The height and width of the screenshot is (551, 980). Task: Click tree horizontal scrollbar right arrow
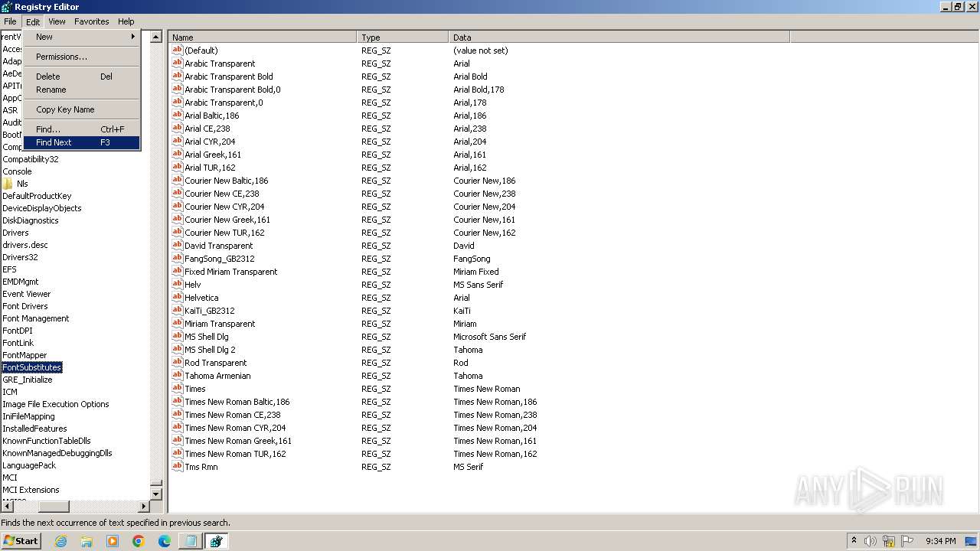click(x=143, y=507)
